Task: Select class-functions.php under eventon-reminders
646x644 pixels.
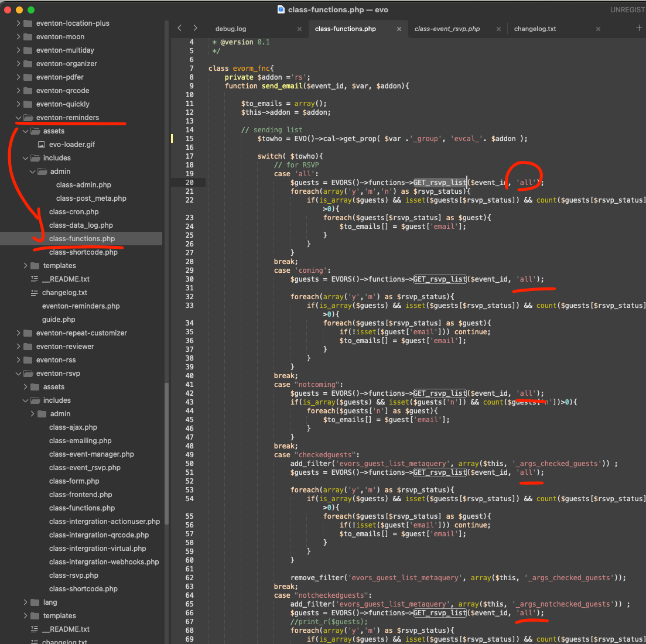Action: coord(81,239)
